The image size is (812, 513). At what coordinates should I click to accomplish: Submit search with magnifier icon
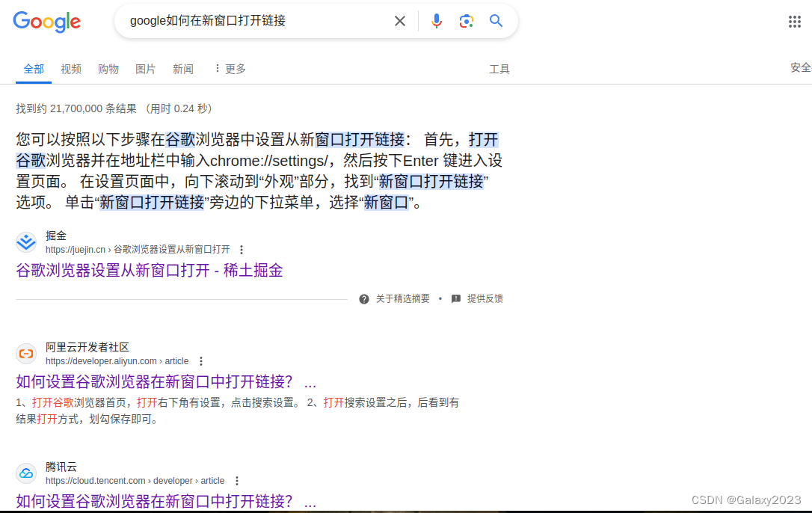[496, 21]
